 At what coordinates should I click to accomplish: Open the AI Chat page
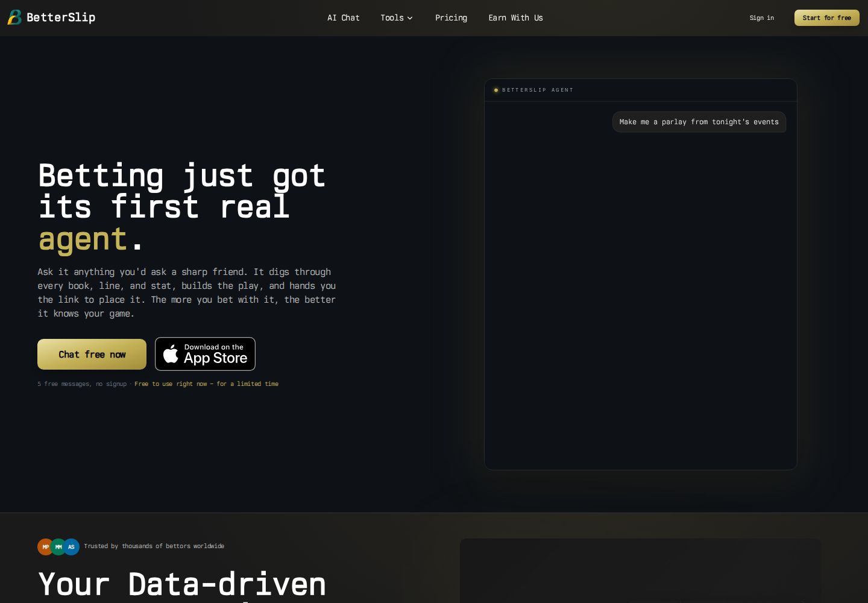tap(344, 18)
